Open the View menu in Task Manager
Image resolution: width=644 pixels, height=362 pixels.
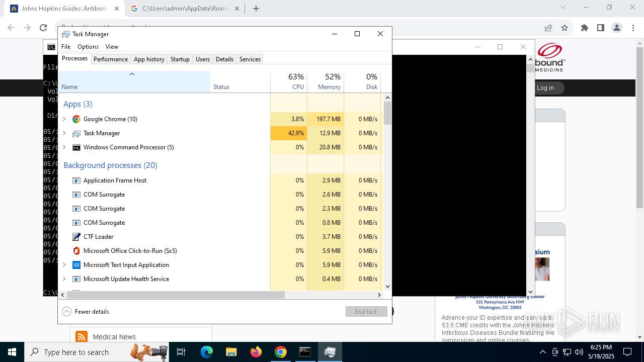[x=112, y=47]
